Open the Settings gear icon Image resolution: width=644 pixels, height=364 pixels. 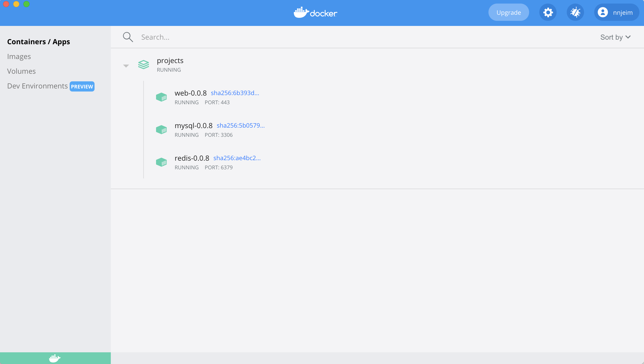548,12
